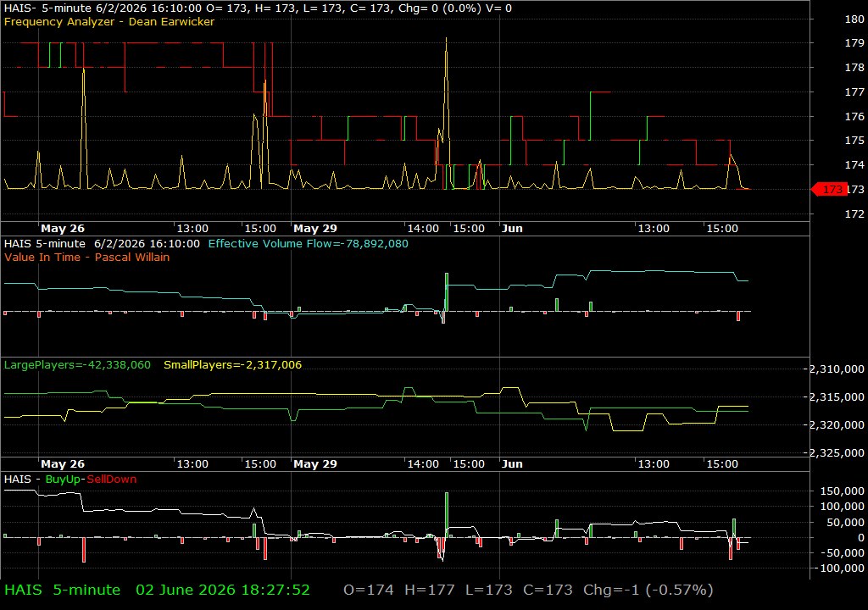This screenshot has height=610, width=868.
Task: Click the status bar date 02 June 2026 18:27:52
Action: coord(223,590)
